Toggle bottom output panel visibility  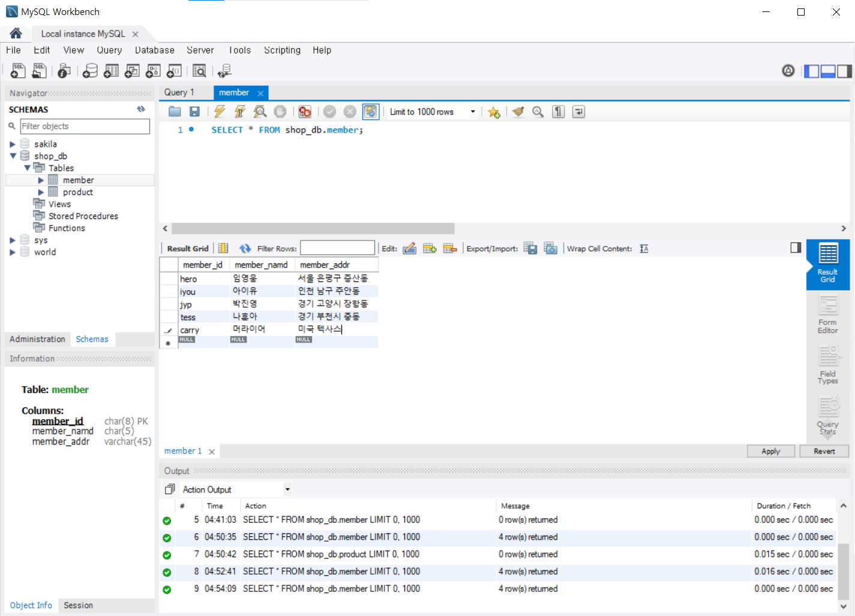(828, 71)
